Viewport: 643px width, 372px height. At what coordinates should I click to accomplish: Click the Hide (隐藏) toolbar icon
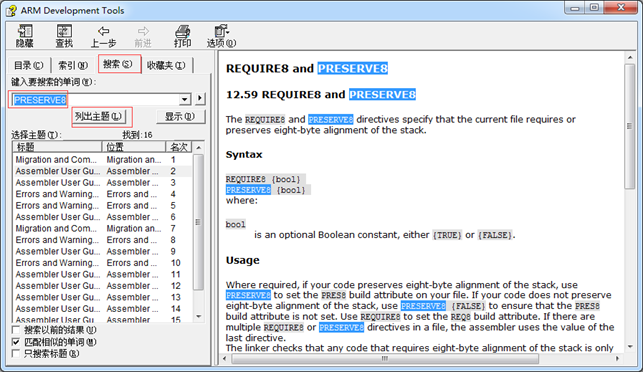25,36
